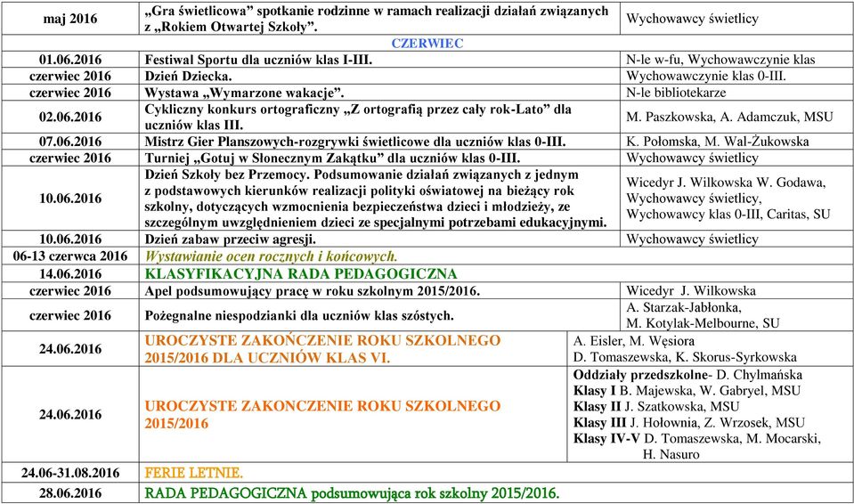Click Wychowawczynie klas 0-III cell
The width and height of the screenshot is (854, 504).
736,77
